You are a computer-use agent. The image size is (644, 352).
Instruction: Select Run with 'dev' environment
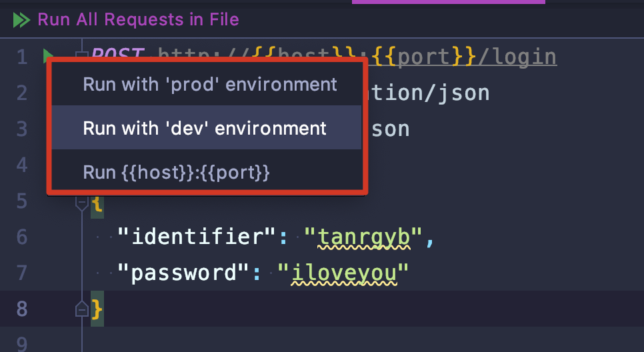[207, 128]
